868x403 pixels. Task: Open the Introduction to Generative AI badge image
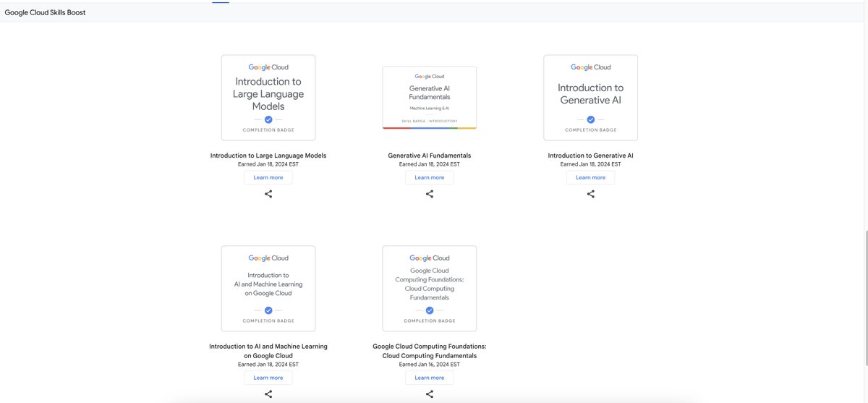[591, 98]
